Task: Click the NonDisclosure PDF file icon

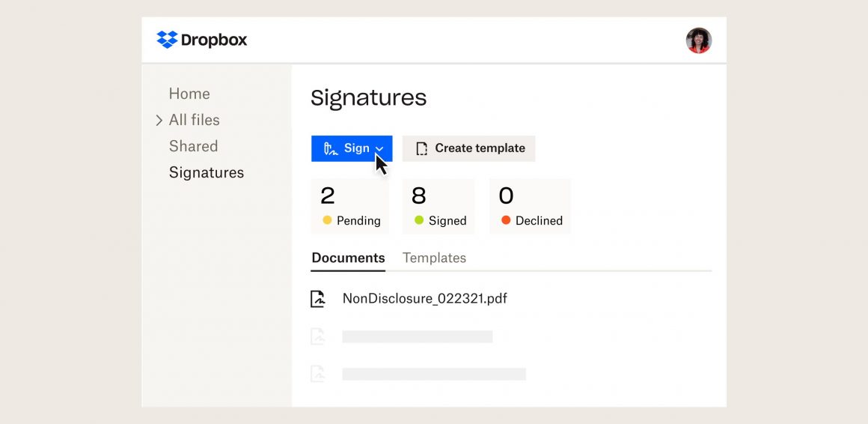Action: tap(319, 299)
